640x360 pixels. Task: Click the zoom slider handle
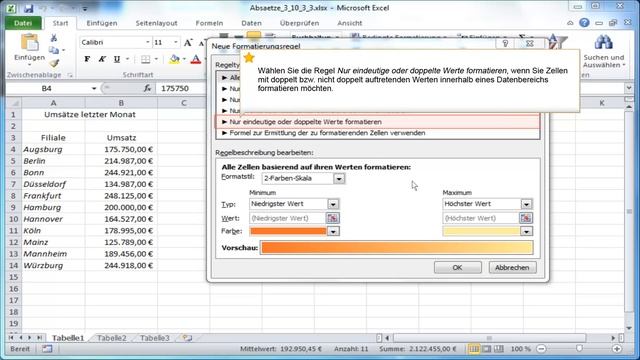click(579, 349)
